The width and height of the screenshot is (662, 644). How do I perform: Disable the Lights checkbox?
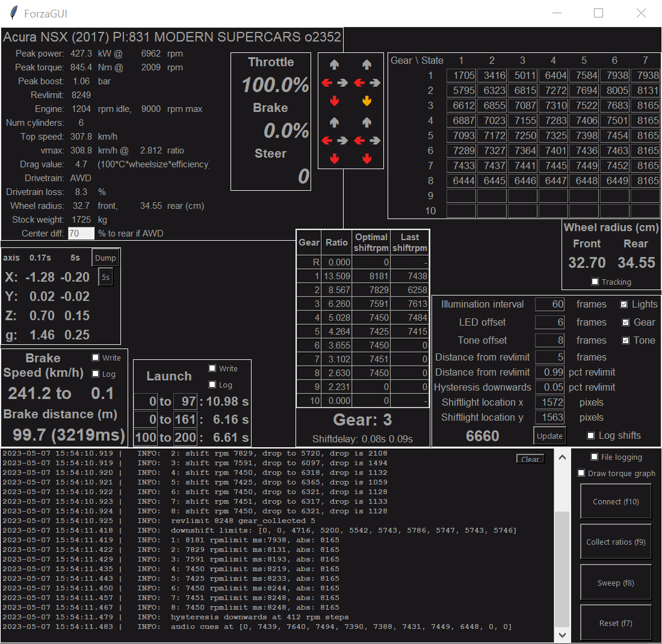click(x=624, y=304)
